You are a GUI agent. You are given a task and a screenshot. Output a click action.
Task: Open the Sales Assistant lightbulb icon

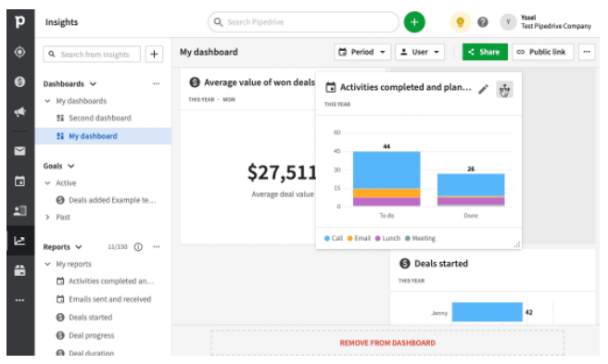461,22
